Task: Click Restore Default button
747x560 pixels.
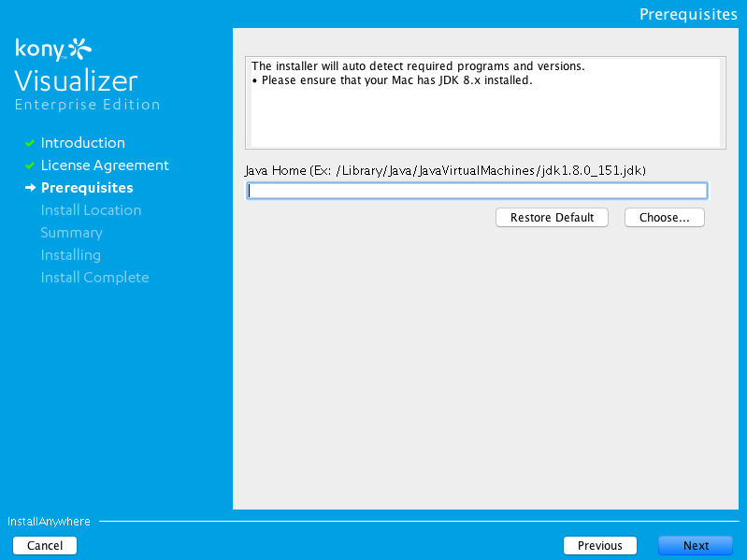Action: click(552, 218)
